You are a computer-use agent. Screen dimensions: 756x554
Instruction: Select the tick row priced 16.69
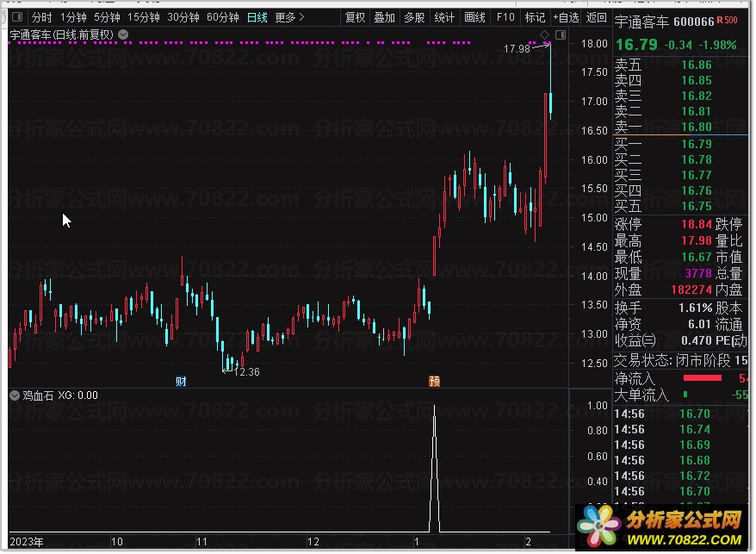680,445
